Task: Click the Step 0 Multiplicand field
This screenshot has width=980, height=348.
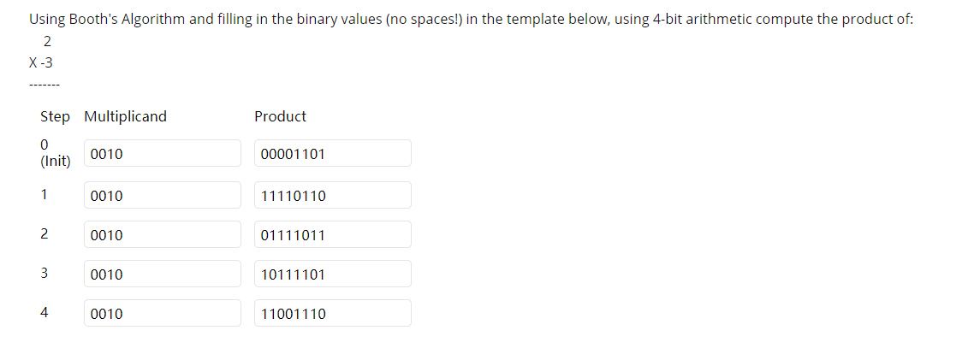Action: [163, 153]
